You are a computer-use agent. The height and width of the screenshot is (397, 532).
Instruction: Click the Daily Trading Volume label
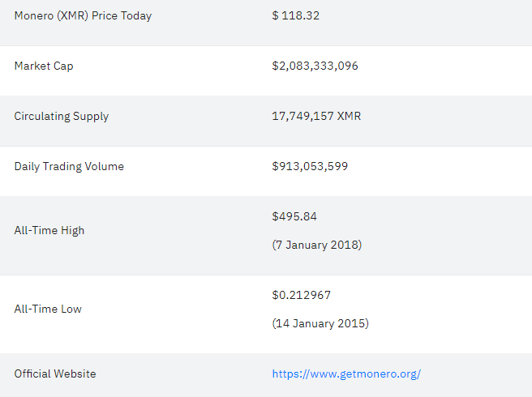69,166
